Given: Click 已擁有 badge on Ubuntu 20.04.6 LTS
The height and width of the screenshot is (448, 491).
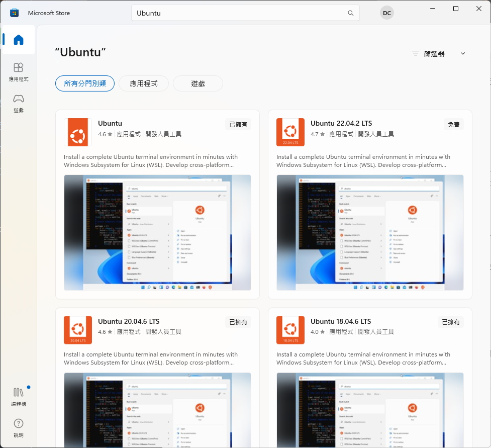Looking at the screenshot, I should tap(238, 322).
